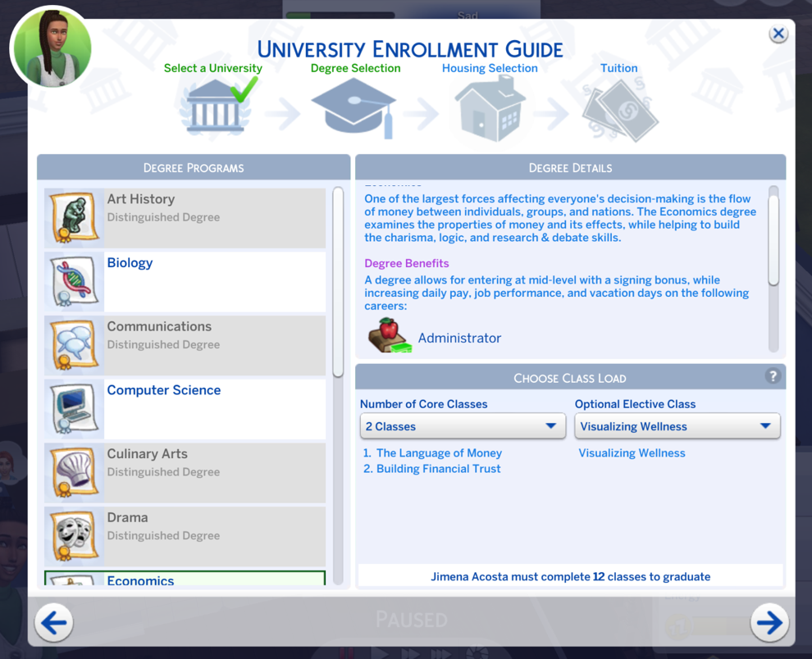This screenshot has width=812, height=659.
Task: Open the class load help question mark
Action: (x=773, y=376)
